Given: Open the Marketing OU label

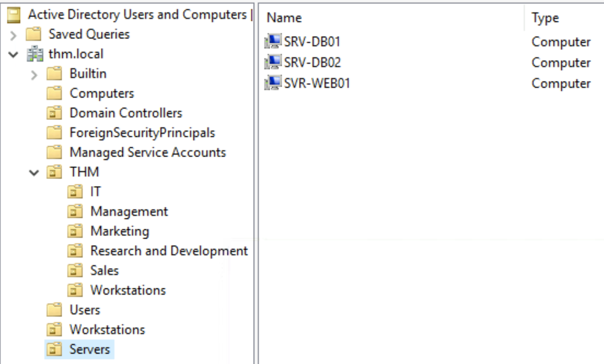Looking at the screenshot, I should (119, 231).
